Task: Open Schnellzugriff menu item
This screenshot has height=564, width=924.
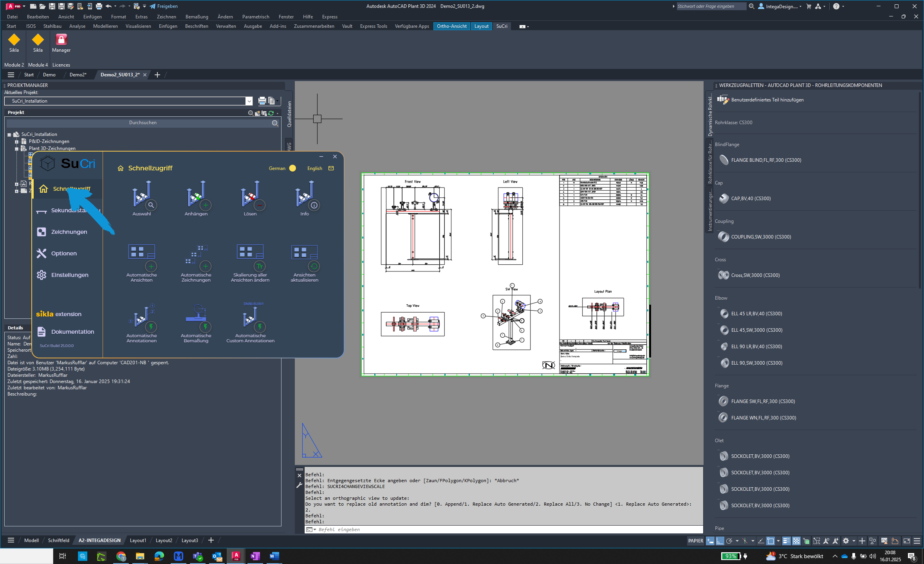Action: [x=70, y=188]
